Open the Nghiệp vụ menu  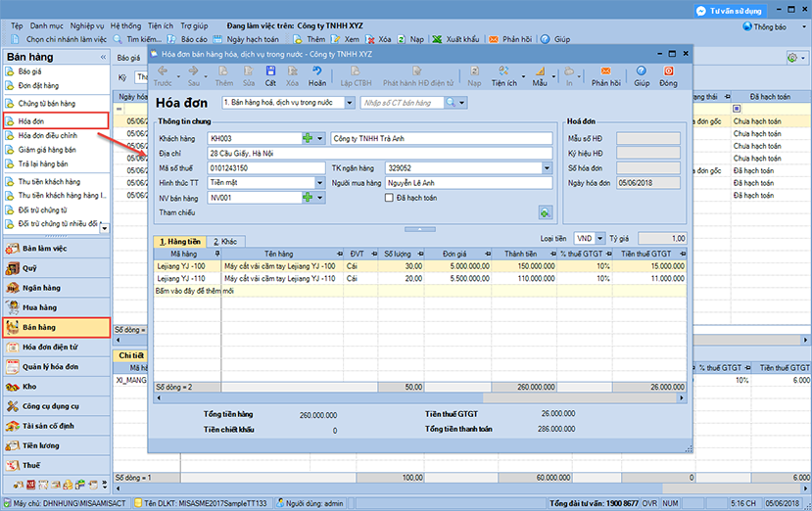pos(87,25)
